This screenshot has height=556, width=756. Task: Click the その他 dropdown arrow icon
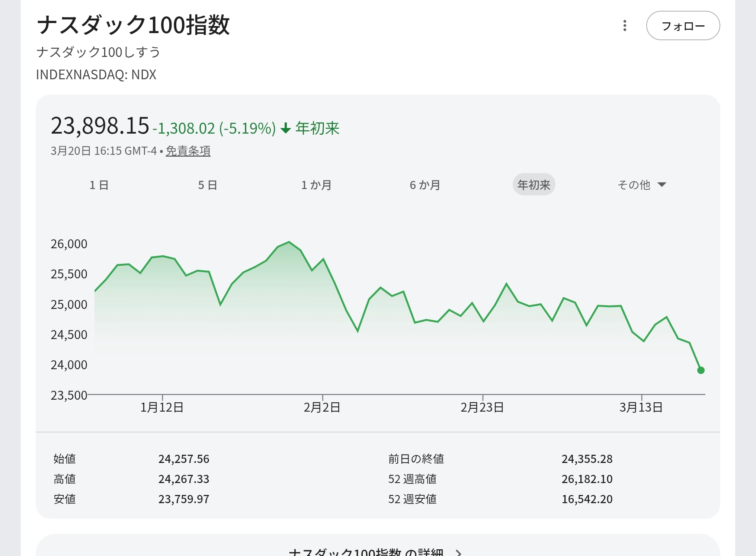click(662, 185)
